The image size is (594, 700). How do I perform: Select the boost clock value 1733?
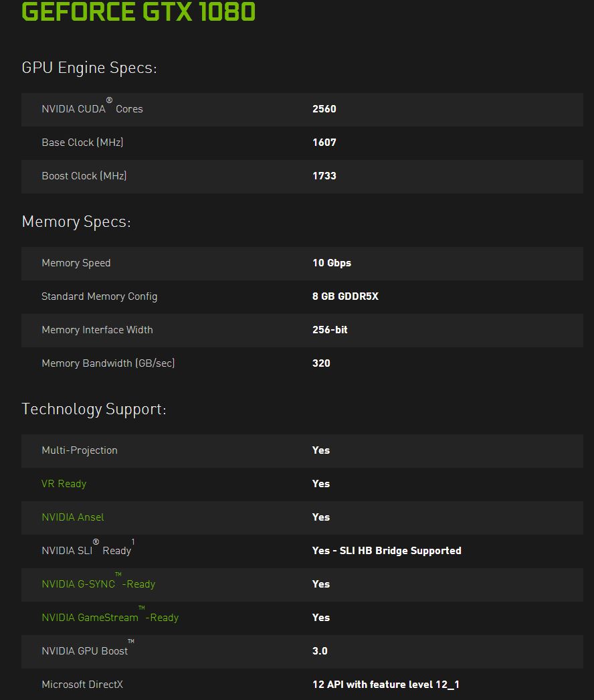[x=324, y=176]
